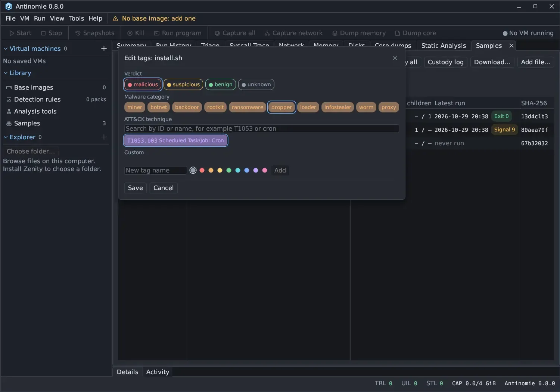Pick the red custom tag color
This screenshot has width=560, height=392.
pos(202,170)
